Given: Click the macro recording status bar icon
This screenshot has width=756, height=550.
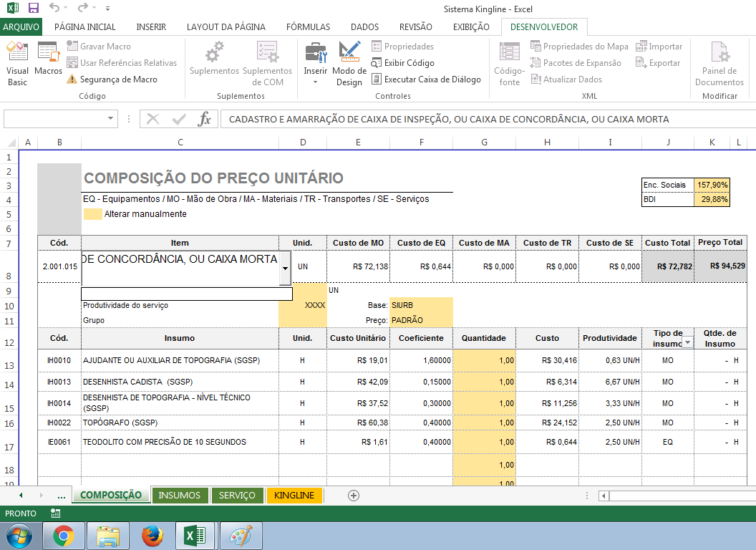Looking at the screenshot, I should pos(55,513).
